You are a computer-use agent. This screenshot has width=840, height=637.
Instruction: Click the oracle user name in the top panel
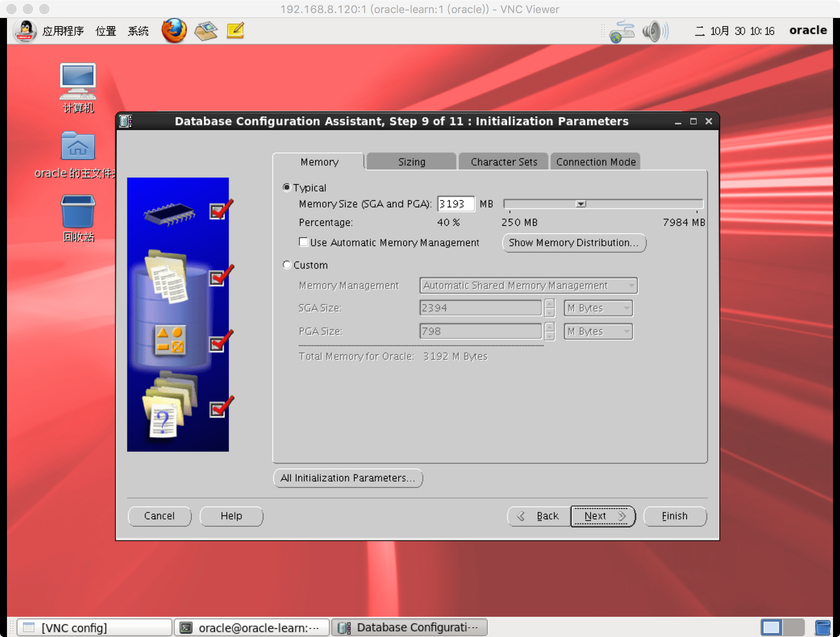click(808, 30)
